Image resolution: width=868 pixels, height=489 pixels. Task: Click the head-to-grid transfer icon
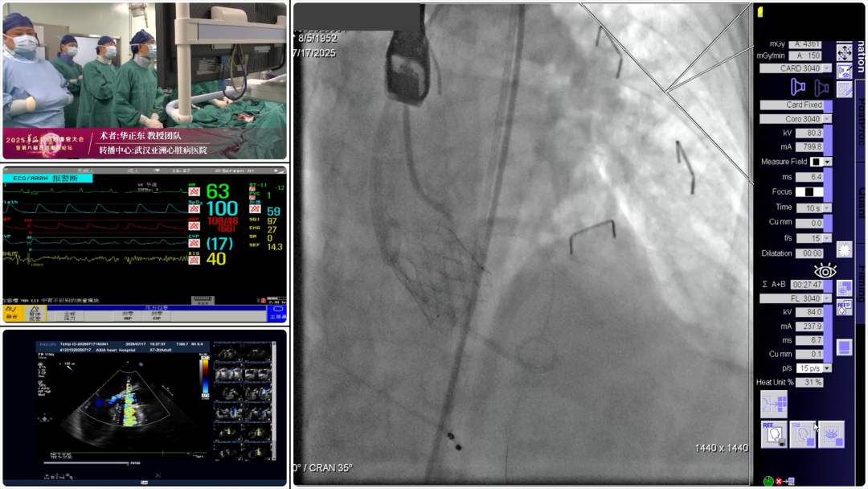pos(774,405)
